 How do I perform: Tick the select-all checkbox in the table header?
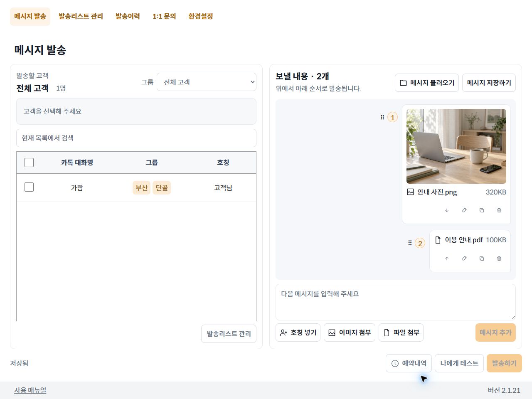pyautogui.click(x=29, y=163)
